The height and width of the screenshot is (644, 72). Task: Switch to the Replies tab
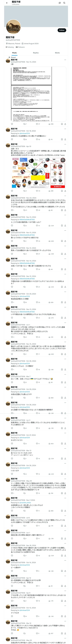click(x=36, y=53)
